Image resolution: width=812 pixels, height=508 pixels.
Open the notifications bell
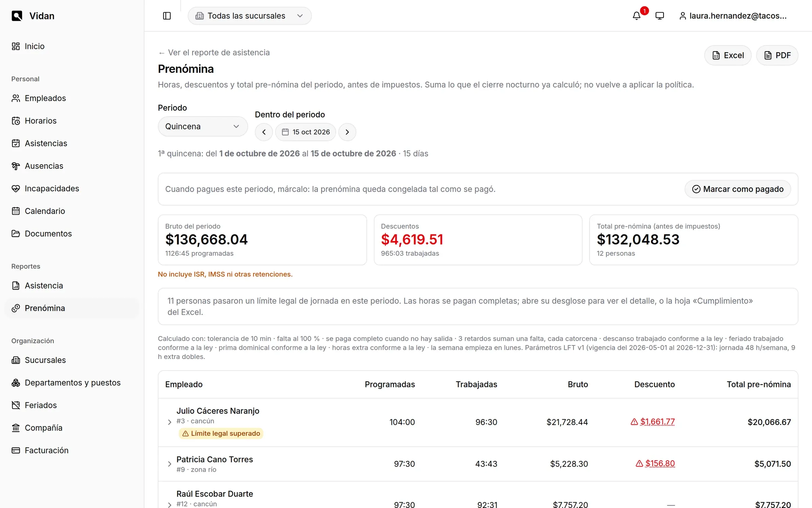[636, 16]
